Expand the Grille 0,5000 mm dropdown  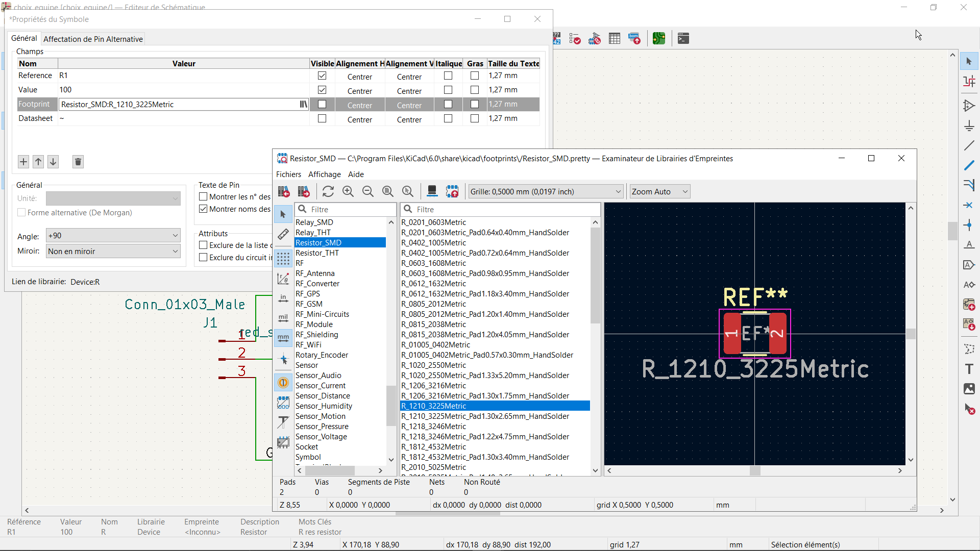pos(546,192)
